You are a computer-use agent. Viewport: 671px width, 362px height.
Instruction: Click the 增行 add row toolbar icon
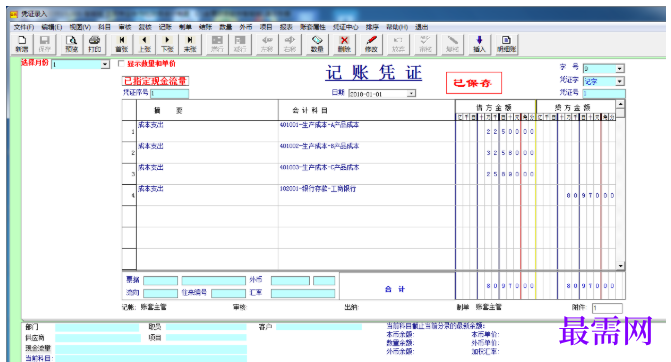click(217, 44)
